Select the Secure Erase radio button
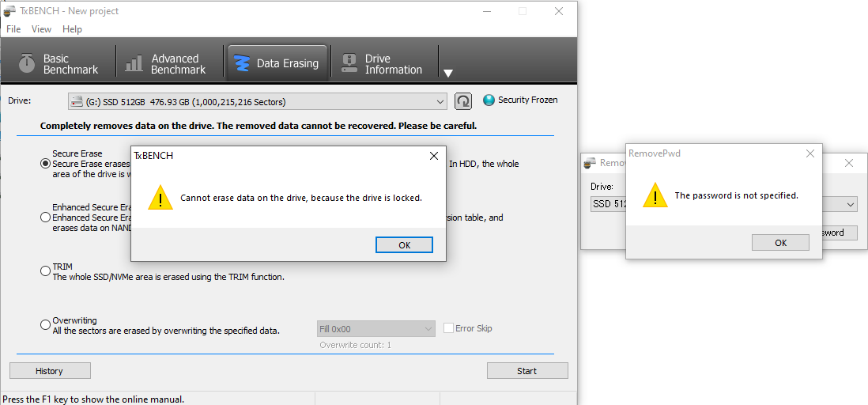868x405 pixels. tap(45, 164)
